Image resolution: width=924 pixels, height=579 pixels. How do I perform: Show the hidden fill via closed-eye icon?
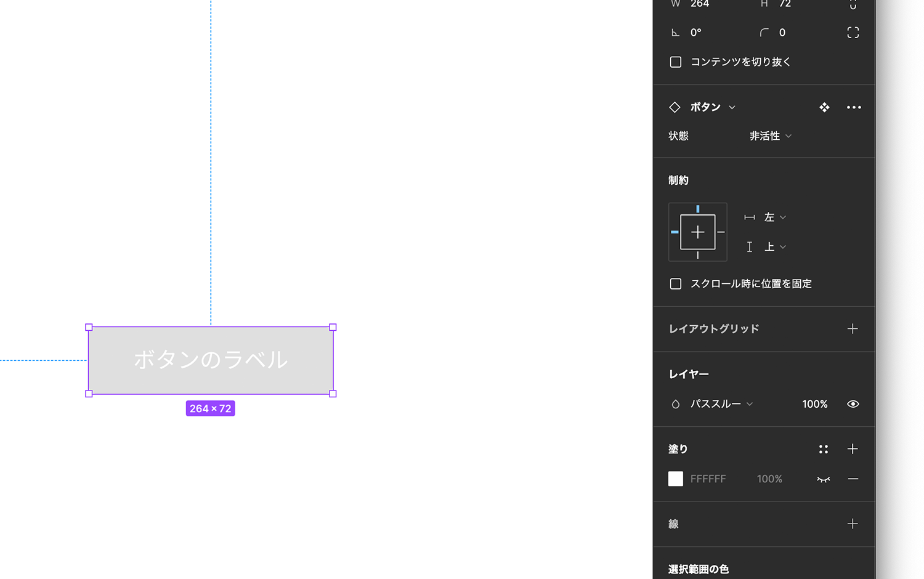pyautogui.click(x=824, y=479)
